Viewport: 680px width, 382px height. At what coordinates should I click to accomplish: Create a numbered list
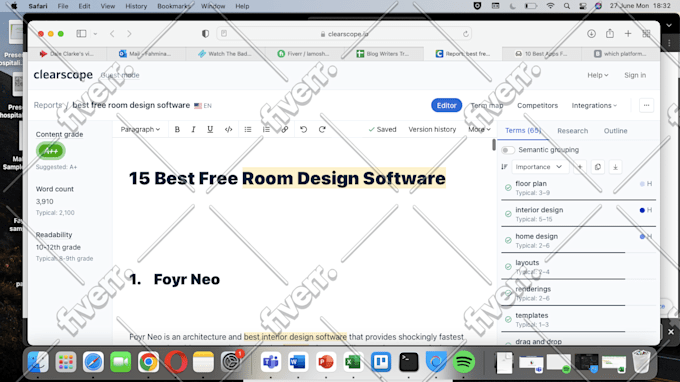[266, 129]
